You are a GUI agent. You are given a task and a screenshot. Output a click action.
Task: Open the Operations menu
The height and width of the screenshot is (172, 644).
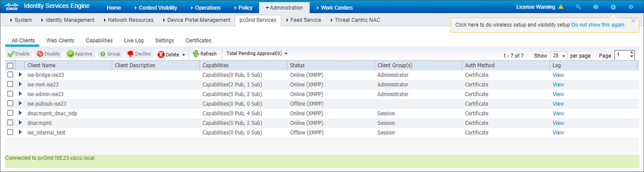pyautogui.click(x=206, y=8)
